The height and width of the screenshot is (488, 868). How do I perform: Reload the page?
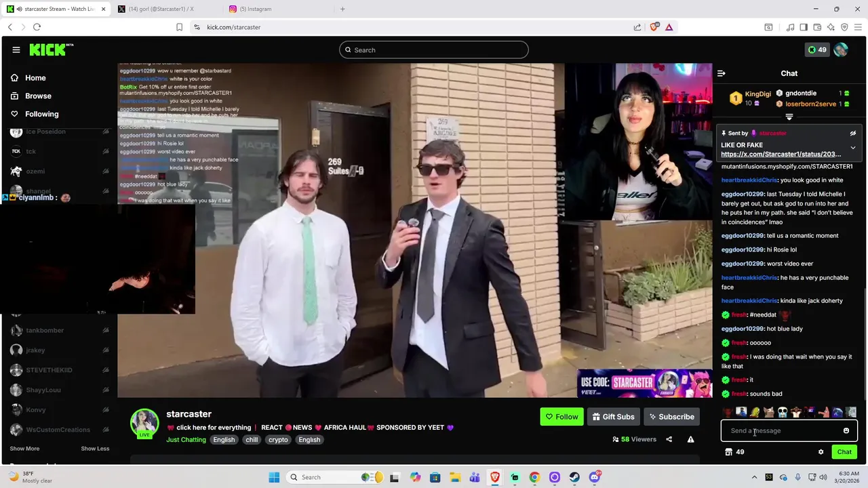pyautogui.click(x=37, y=27)
